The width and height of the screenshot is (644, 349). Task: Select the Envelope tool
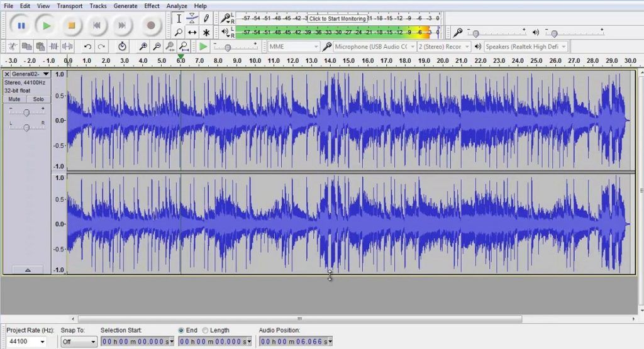tap(192, 19)
